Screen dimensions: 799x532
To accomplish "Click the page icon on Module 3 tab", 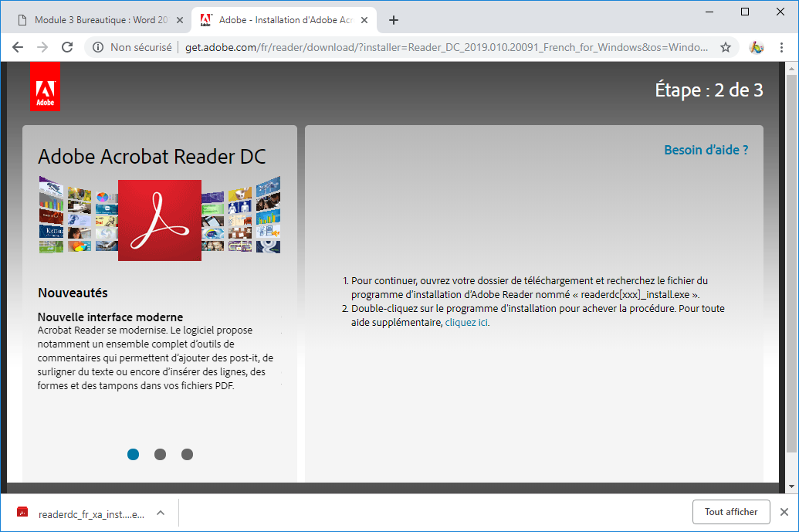I will [22, 20].
